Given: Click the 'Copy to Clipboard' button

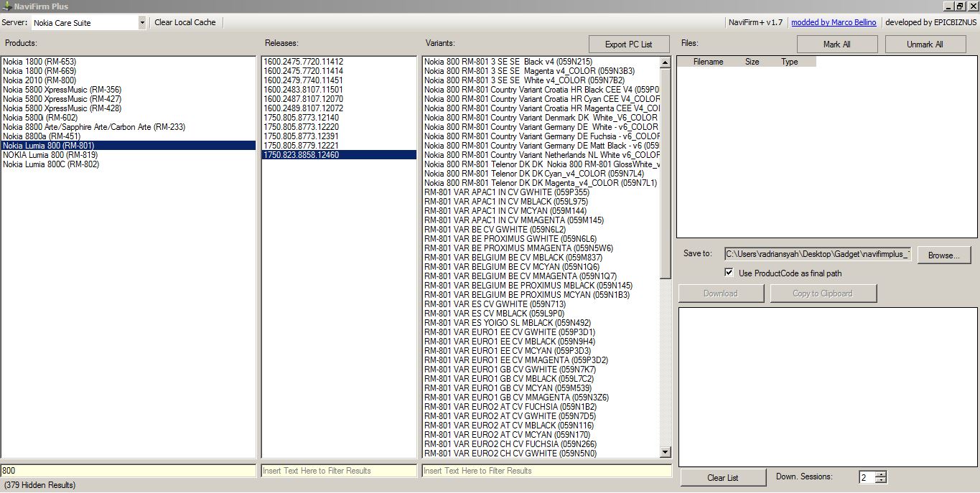Looking at the screenshot, I should click(x=823, y=293).
